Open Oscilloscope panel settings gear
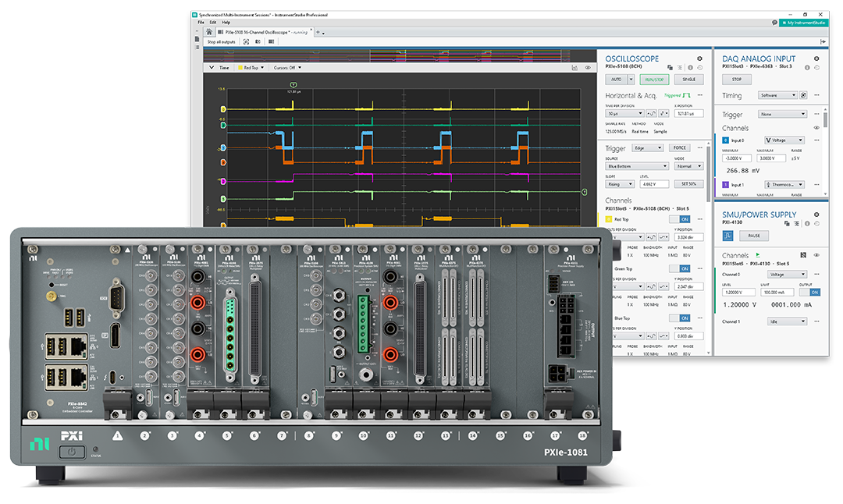 point(699,59)
